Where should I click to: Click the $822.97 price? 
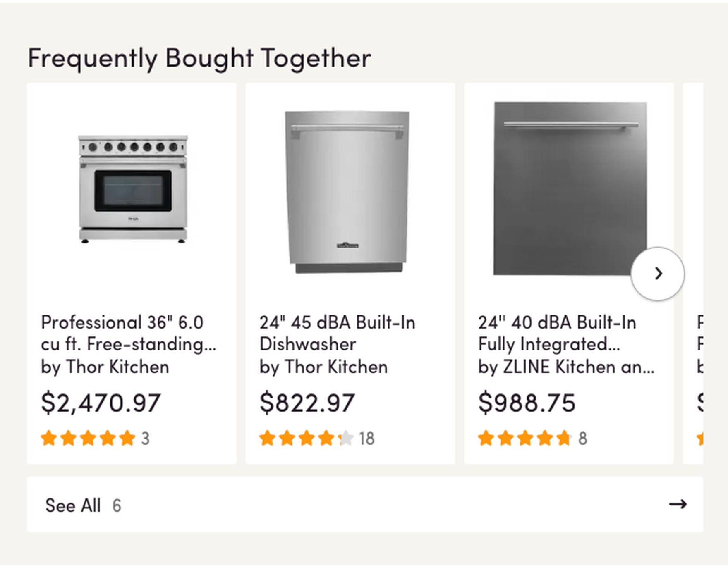click(x=307, y=403)
